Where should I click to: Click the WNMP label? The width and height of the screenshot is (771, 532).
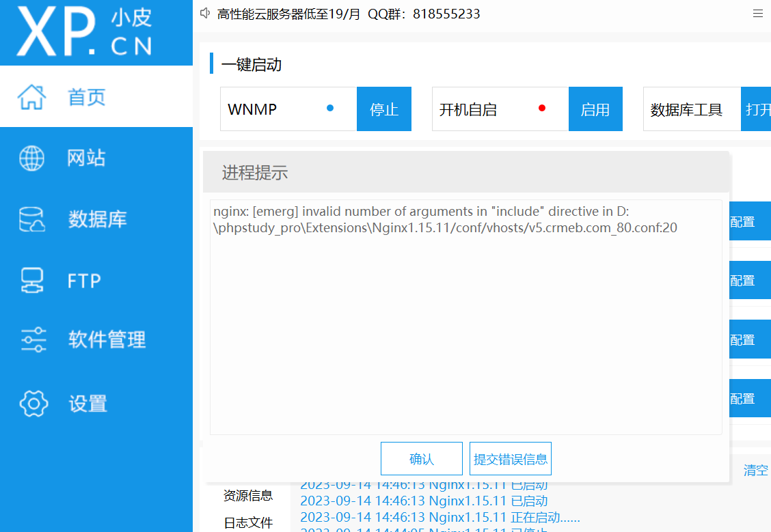click(252, 109)
